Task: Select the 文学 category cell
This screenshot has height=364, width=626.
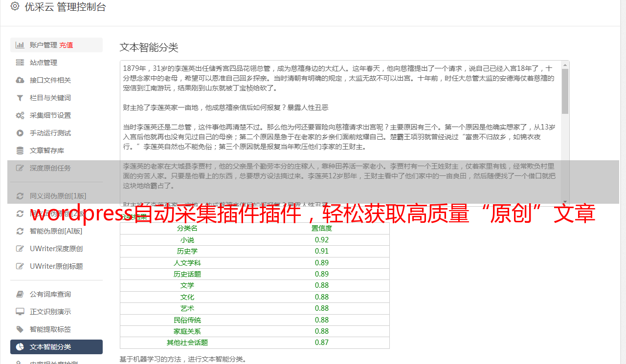Action: coord(187,285)
